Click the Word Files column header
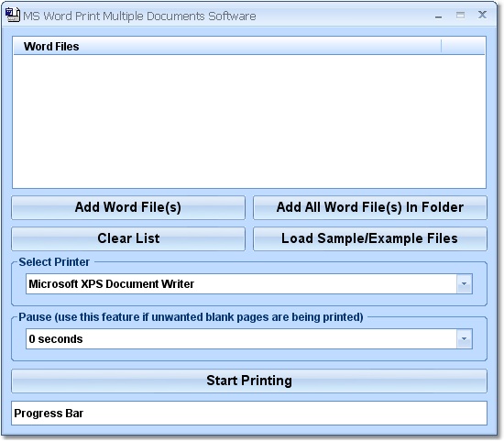This screenshot has height=442, width=504. point(227,47)
